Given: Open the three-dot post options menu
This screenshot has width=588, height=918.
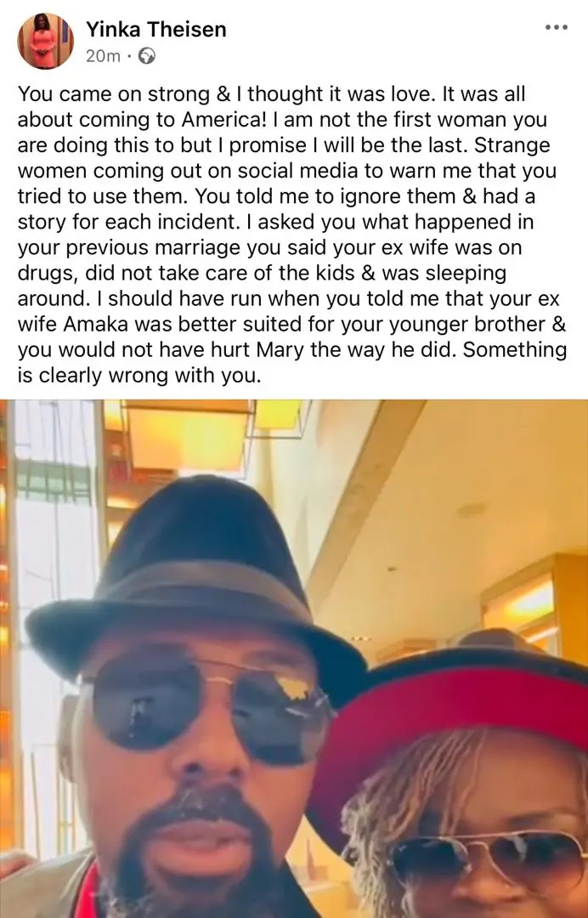Looking at the screenshot, I should click(x=556, y=27).
